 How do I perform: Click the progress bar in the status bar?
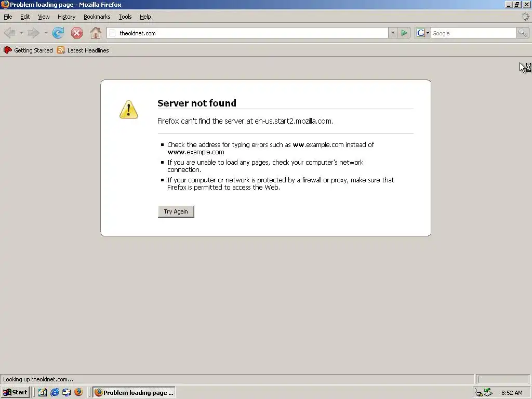point(503,379)
